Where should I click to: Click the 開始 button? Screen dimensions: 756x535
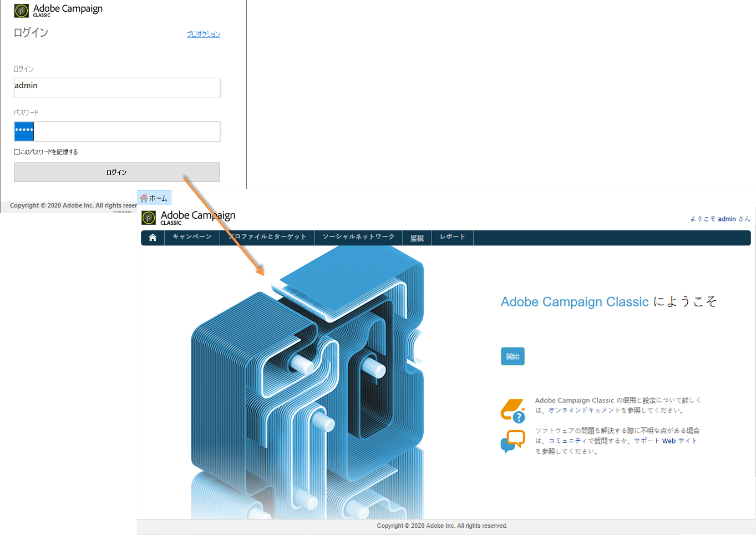pyautogui.click(x=513, y=356)
